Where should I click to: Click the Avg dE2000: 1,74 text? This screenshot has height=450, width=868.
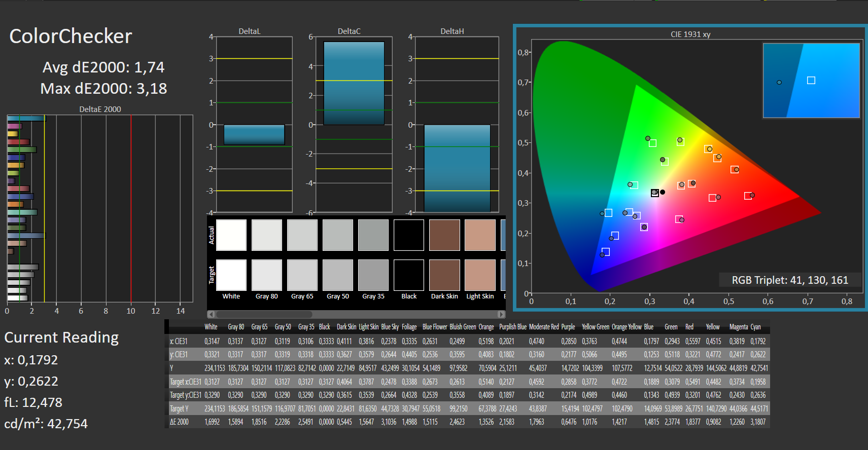point(103,67)
